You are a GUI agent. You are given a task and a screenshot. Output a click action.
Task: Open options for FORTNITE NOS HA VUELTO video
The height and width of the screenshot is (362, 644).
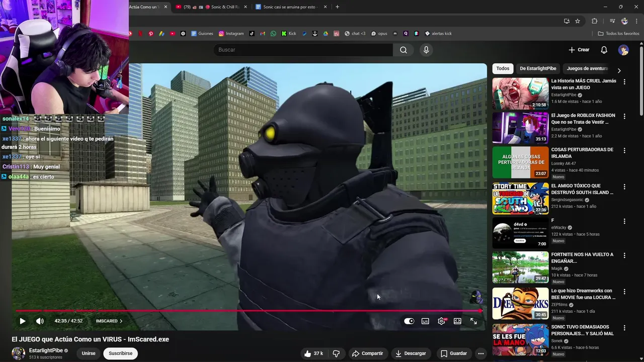coord(624,255)
